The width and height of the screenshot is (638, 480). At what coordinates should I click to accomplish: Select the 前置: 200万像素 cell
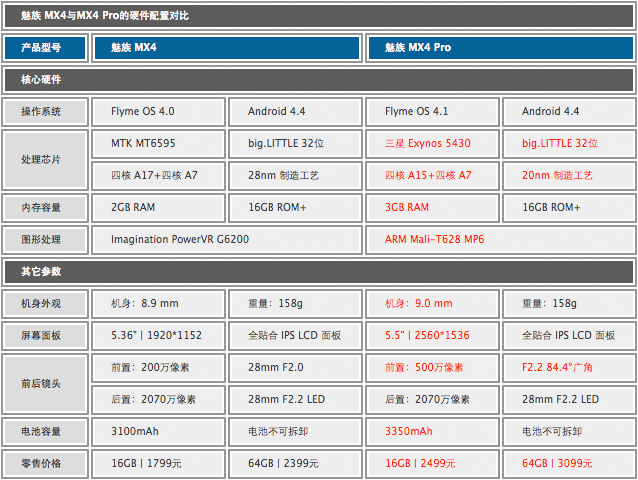[x=158, y=368]
